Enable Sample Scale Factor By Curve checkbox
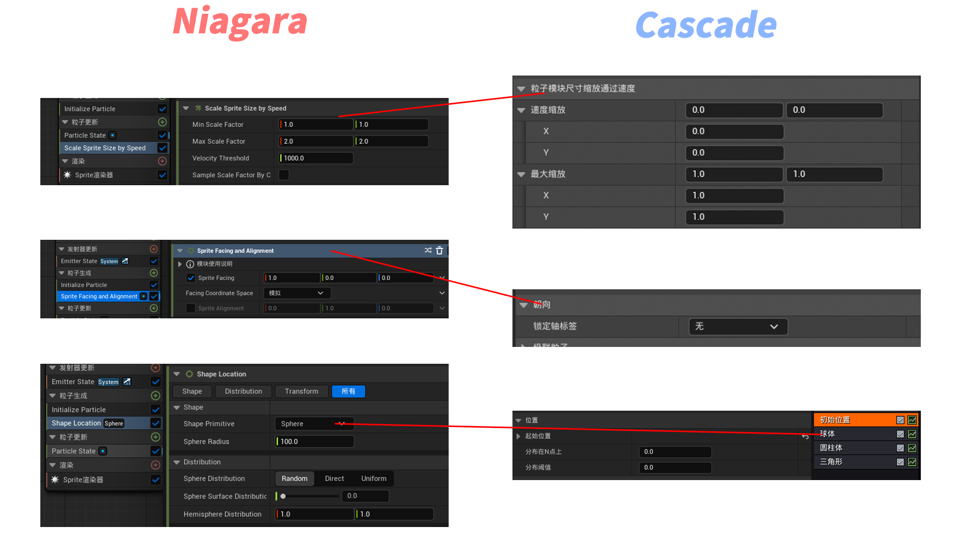 (284, 175)
